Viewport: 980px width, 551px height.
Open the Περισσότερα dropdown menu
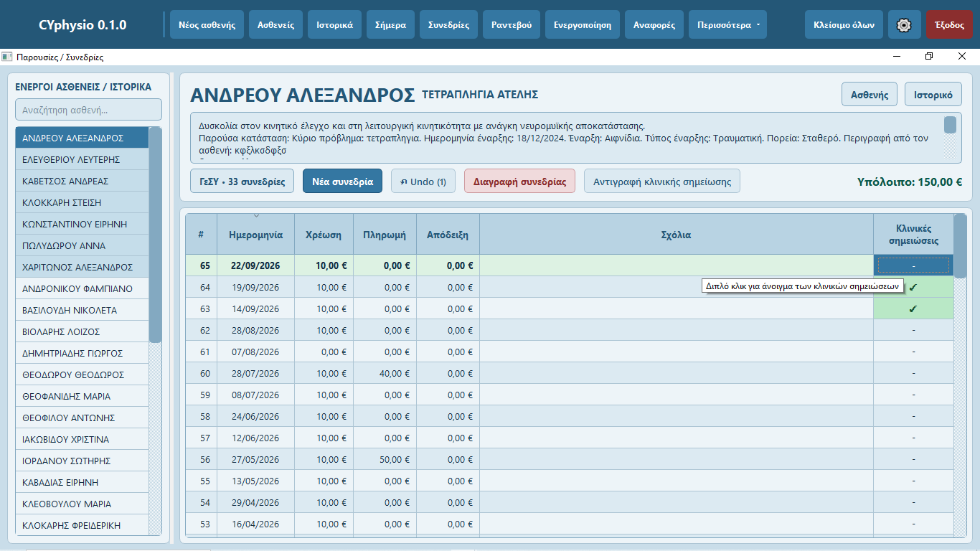click(727, 24)
